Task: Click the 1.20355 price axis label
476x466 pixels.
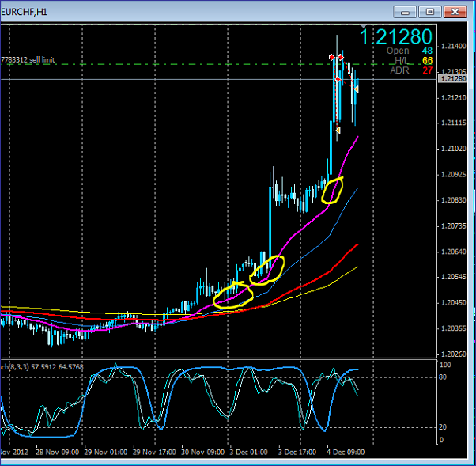Action: click(x=453, y=328)
